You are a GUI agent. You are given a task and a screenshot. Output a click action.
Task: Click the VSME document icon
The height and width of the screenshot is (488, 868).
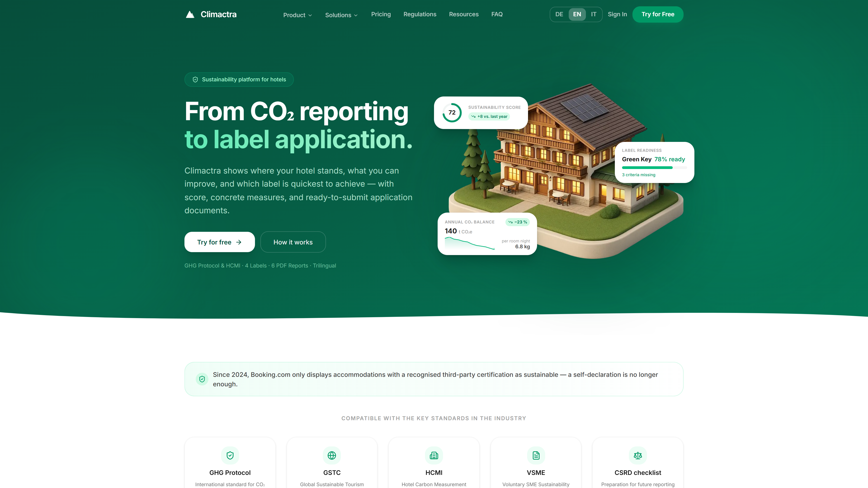[536, 455]
